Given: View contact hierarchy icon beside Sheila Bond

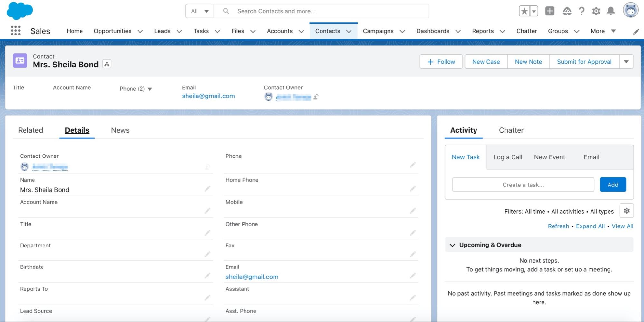Looking at the screenshot, I should point(107,64).
